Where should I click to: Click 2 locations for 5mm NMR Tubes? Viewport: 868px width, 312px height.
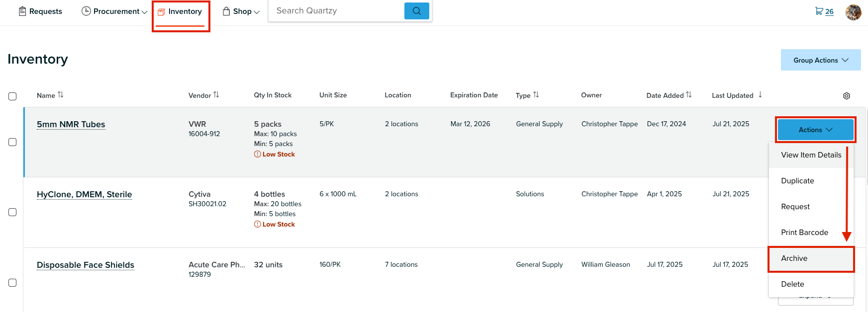point(401,124)
